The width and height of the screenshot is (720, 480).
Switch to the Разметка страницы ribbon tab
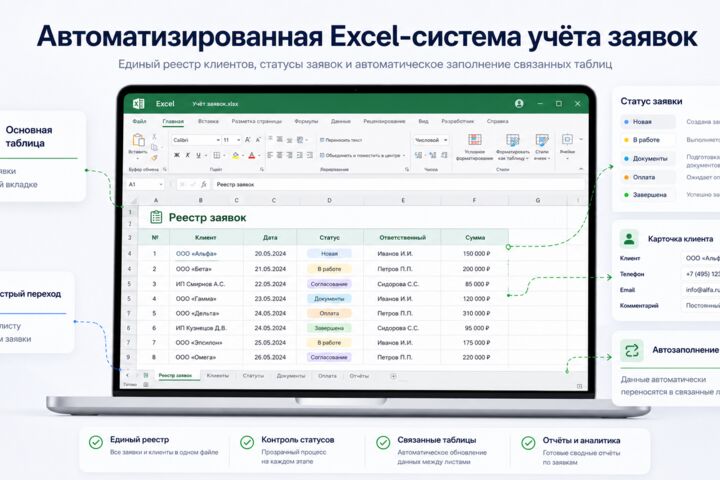click(257, 122)
